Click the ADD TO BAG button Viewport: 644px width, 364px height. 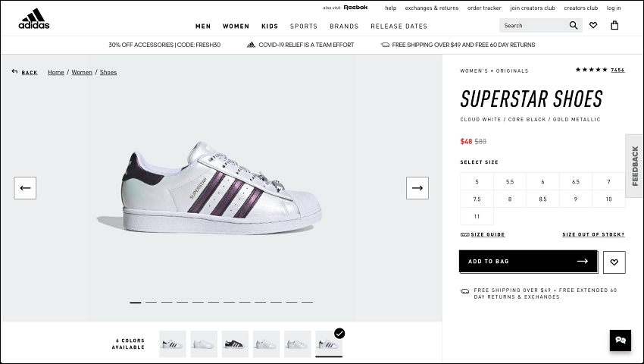coord(528,261)
